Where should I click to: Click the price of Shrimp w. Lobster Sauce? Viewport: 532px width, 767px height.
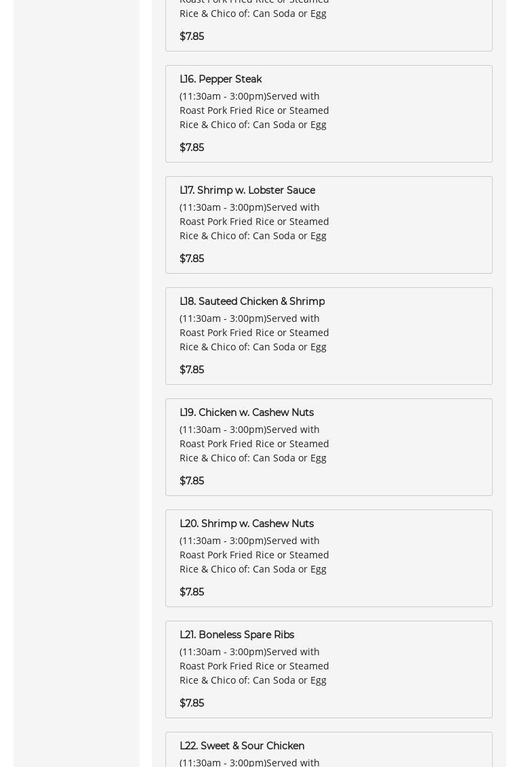point(192,259)
